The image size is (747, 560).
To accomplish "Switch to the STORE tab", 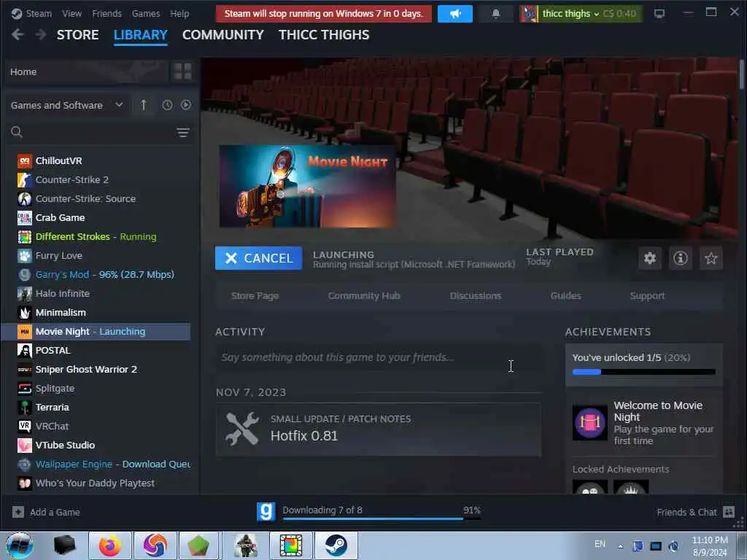I will pyautogui.click(x=77, y=35).
